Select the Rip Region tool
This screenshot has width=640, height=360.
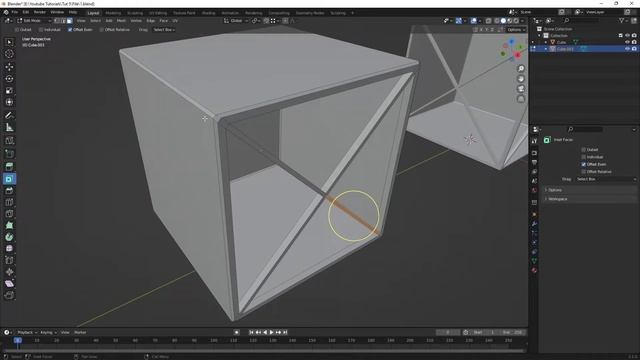click(9, 295)
